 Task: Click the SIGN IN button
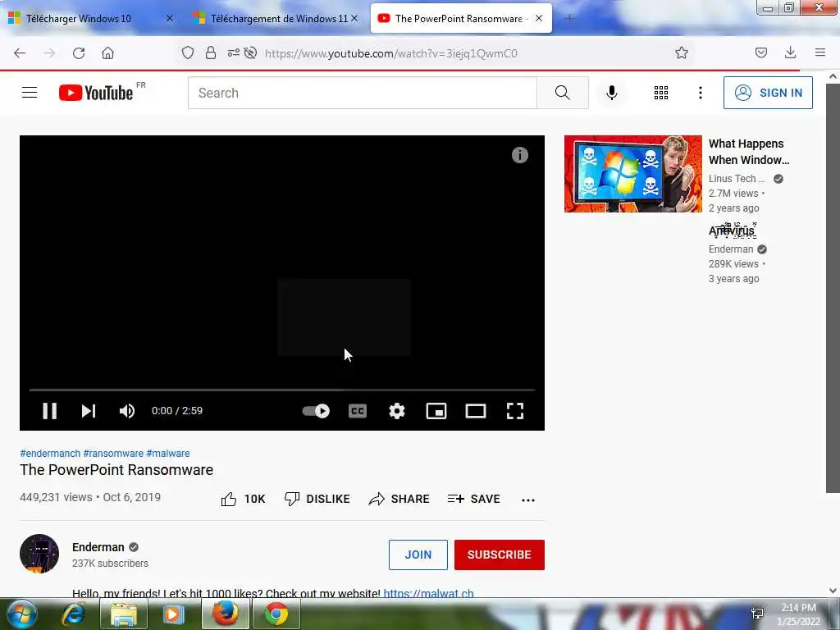coord(768,93)
